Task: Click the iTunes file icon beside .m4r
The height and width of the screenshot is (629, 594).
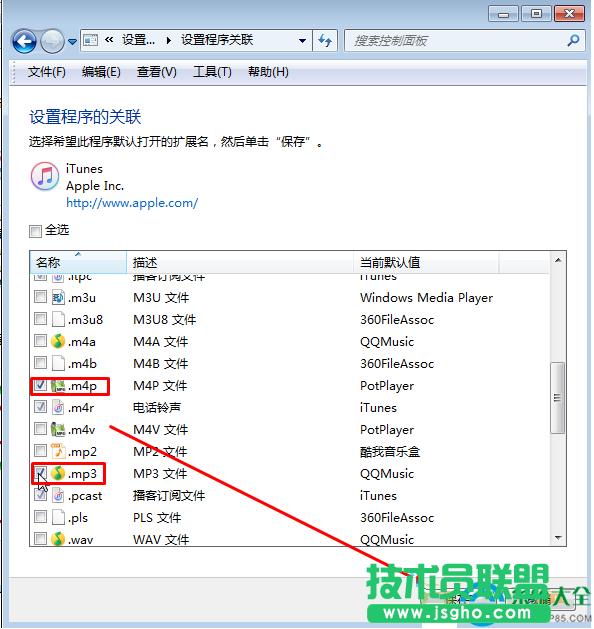Action: click(x=58, y=408)
